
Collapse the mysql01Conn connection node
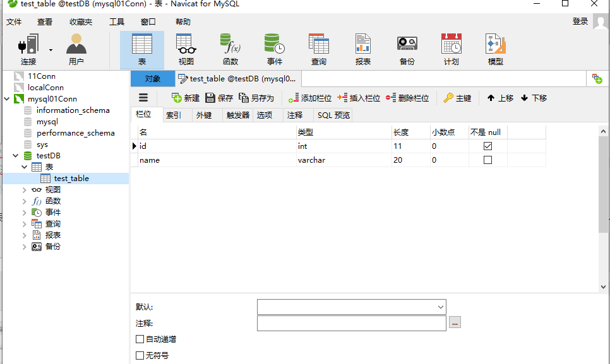[x=6, y=98]
